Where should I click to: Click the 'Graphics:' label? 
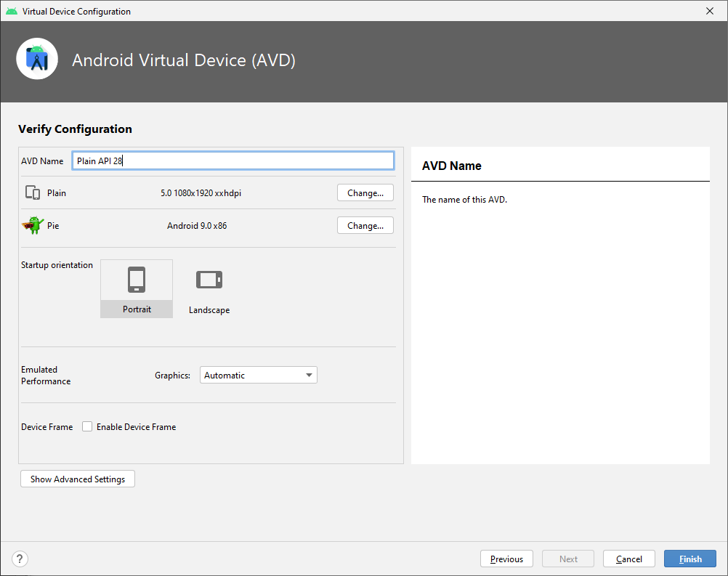click(173, 376)
